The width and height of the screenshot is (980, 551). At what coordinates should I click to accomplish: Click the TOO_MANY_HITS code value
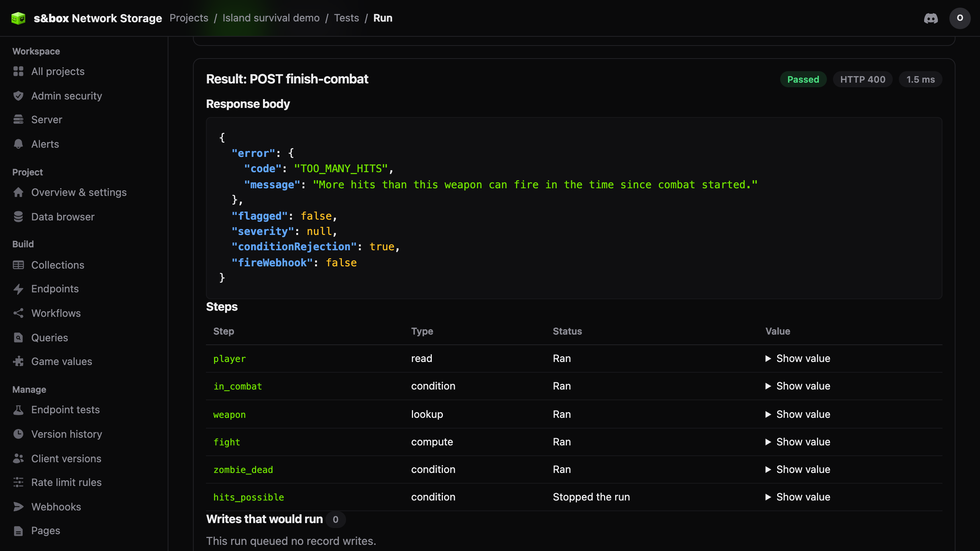pos(341,169)
